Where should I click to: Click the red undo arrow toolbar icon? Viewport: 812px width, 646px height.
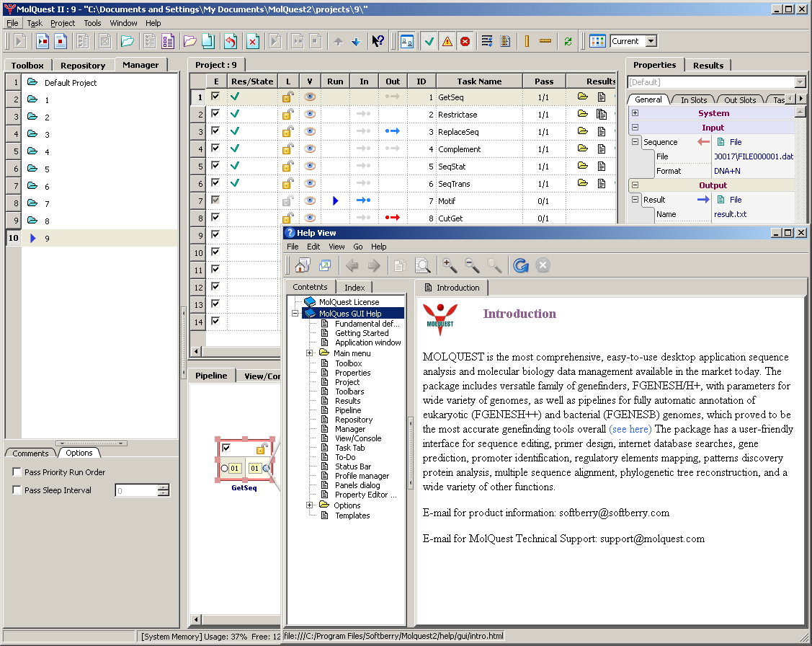coord(231,41)
